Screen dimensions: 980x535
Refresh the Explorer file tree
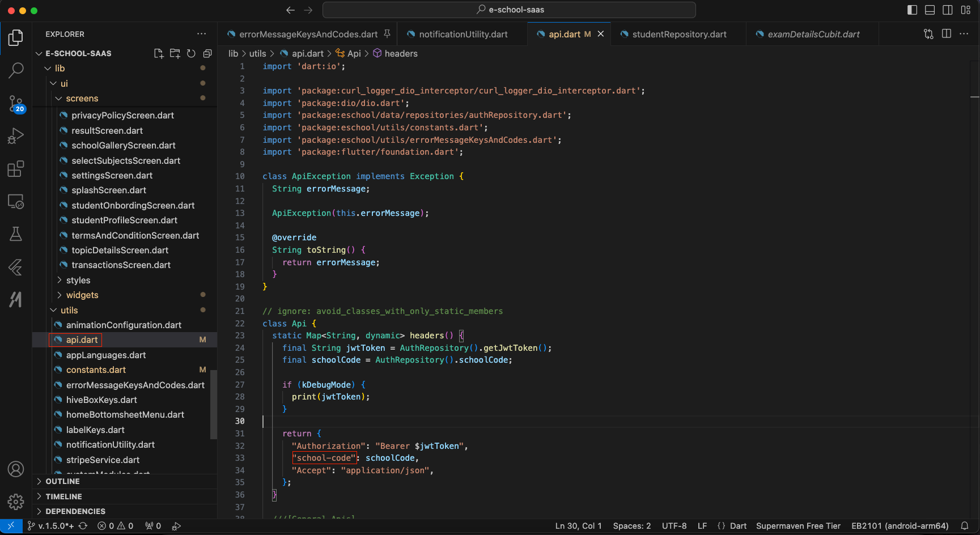pyautogui.click(x=191, y=53)
